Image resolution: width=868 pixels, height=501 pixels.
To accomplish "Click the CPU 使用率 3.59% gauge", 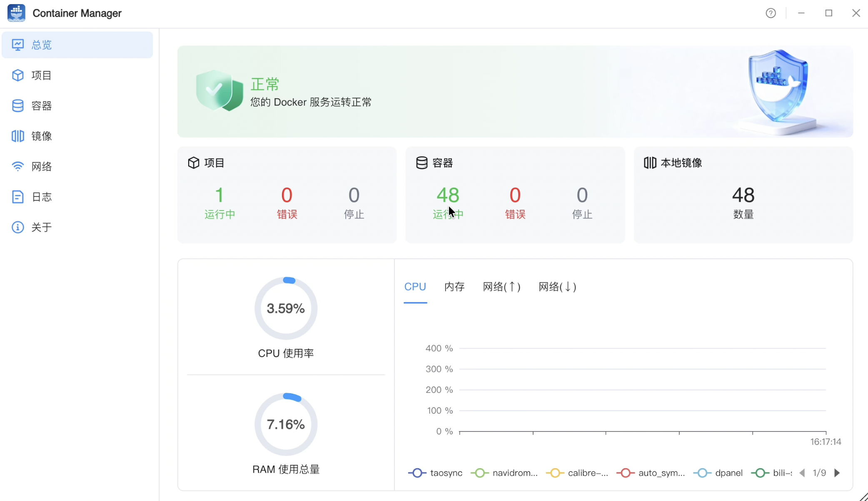I will click(x=286, y=308).
